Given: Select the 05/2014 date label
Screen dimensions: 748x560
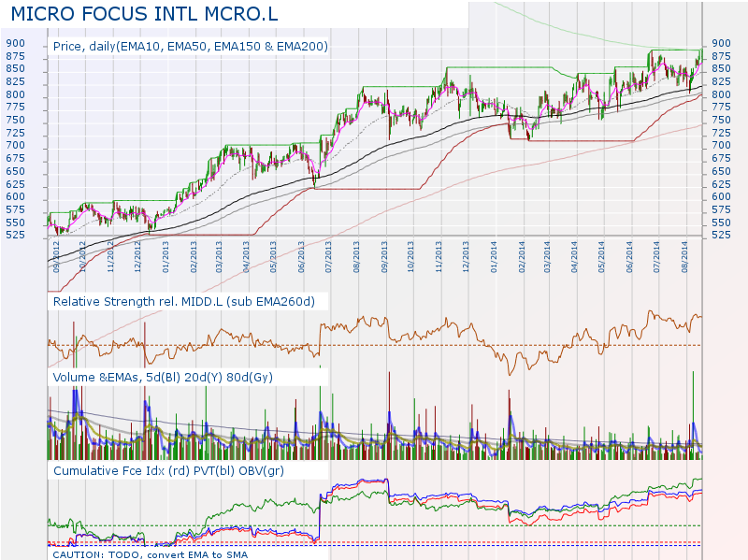Looking at the screenshot, I should click(601, 257).
